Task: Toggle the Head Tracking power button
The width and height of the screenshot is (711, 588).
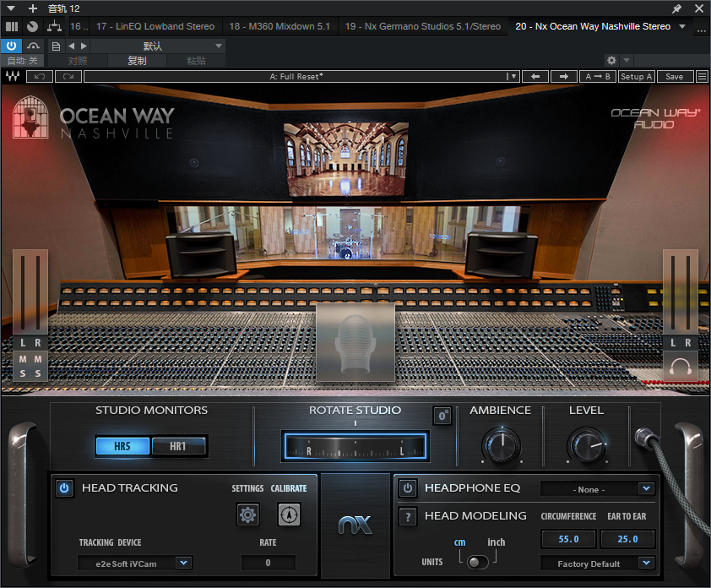Action: 64,488
